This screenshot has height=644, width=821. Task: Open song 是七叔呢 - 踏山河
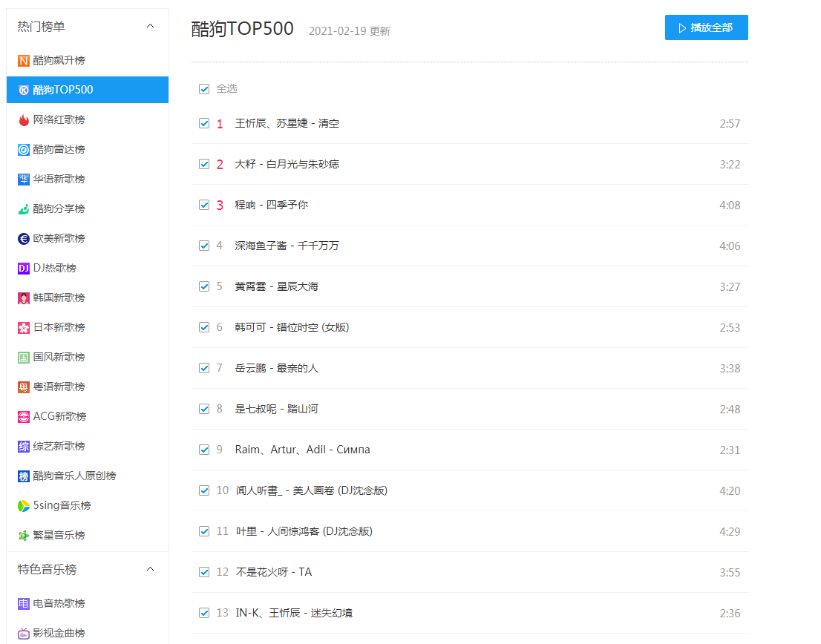(276, 409)
